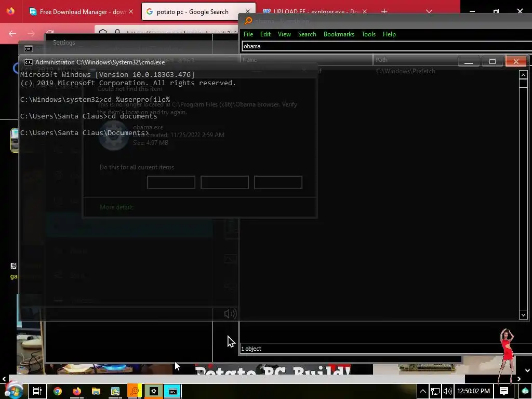
Task: Click the teal tray icon at the taskbar end
Action: (525, 391)
